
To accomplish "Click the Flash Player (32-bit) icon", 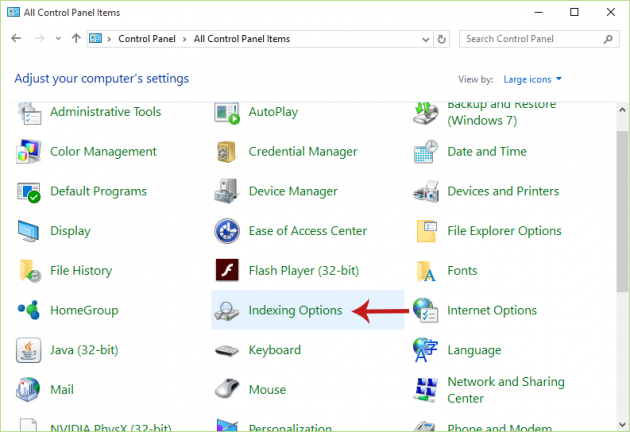I will pyautogui.click(x=227, y=271).
